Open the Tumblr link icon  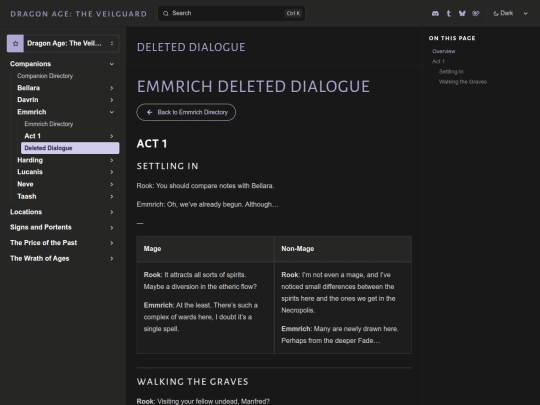(449, 13)
